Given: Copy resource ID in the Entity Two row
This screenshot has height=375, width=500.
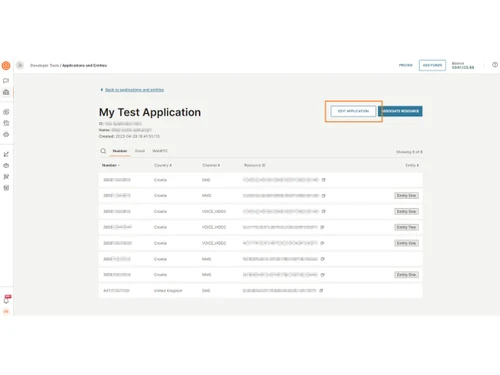Looking at the screenshot, I should (322, 227).
